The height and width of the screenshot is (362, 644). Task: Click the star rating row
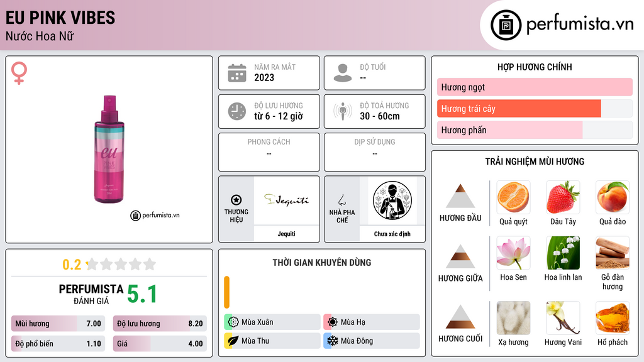(x=121, y=264)
